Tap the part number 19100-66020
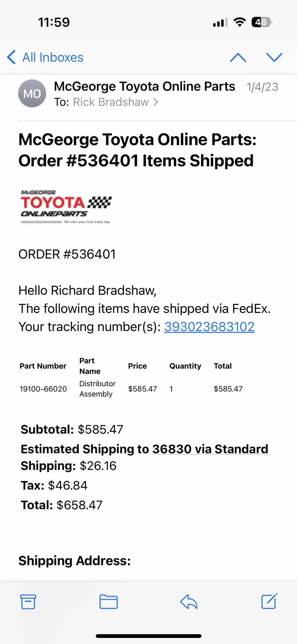Image resolution: width=297 pixels, height=644 pixels. coord(43,389)
